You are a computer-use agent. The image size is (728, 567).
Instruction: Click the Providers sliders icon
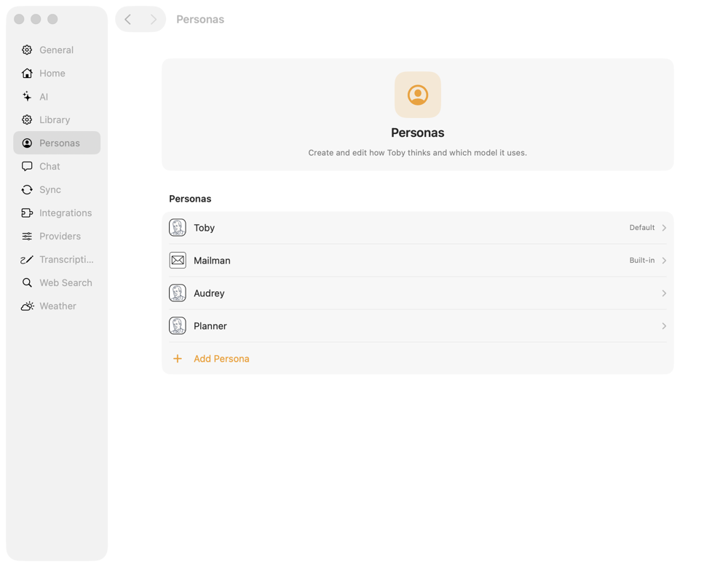pyautogui.click(x=27, y=236)
